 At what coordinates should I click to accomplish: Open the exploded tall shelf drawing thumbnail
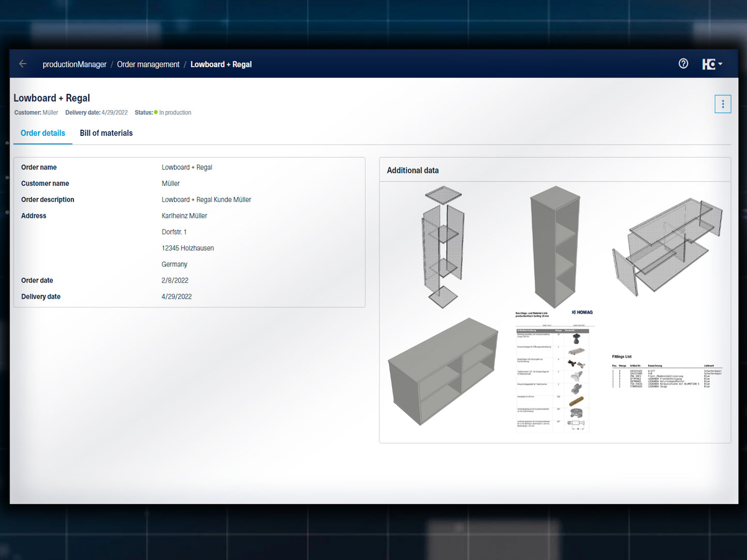(443, 247)
